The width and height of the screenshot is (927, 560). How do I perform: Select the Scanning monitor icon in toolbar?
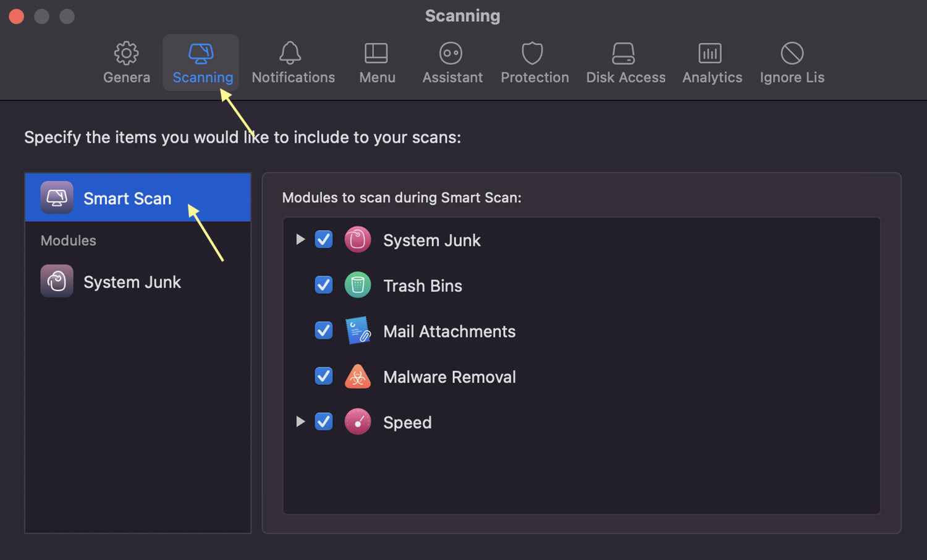(x=201, y=53)
